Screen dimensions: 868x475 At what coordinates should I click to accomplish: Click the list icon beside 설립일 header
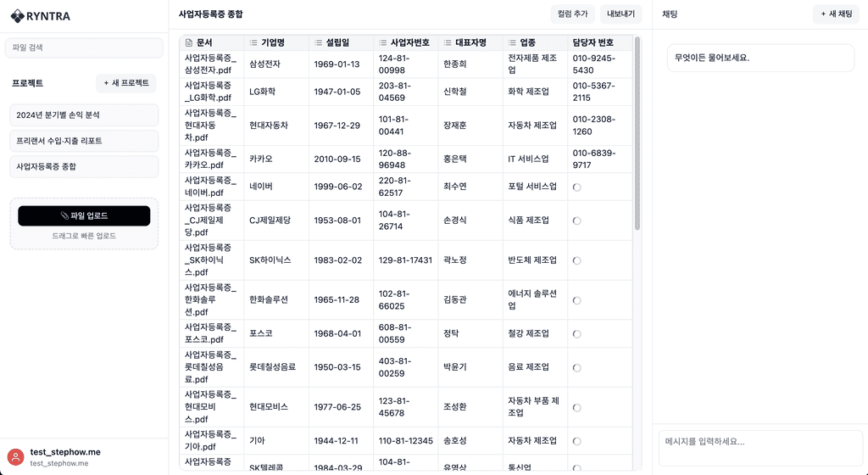pos(319,42)
